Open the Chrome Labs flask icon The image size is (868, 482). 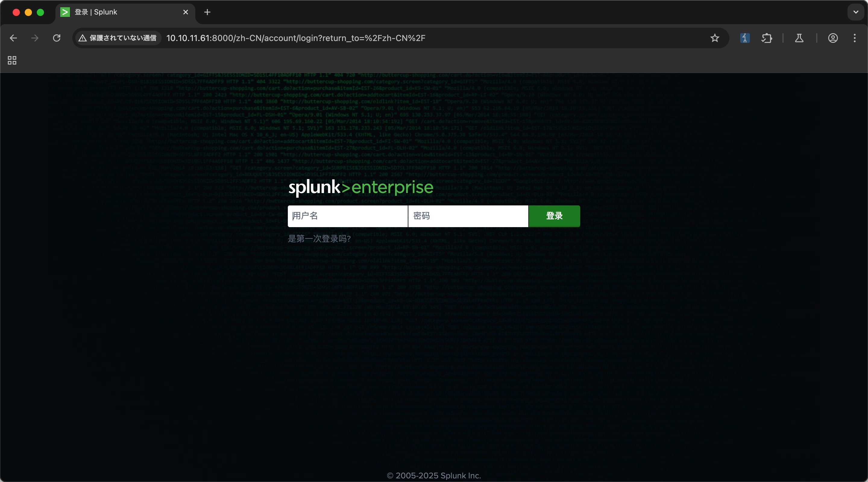point(799,38)
